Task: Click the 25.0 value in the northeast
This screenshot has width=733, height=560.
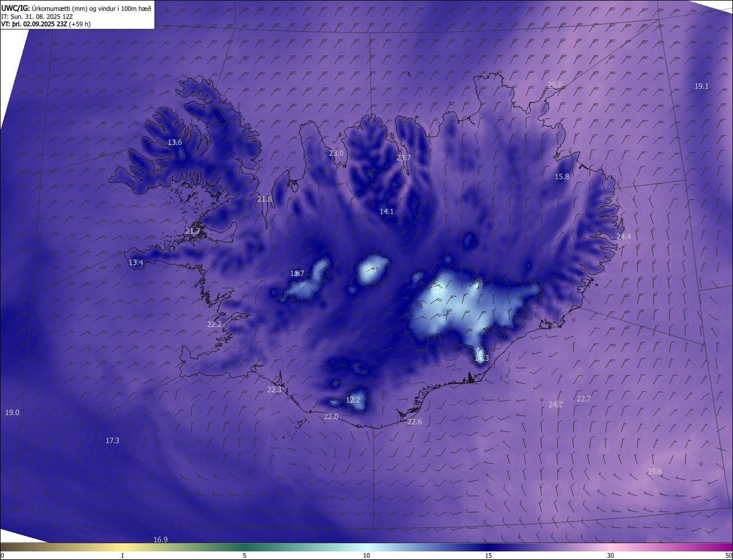Action: pyautogui.click(x=555, y=85)
